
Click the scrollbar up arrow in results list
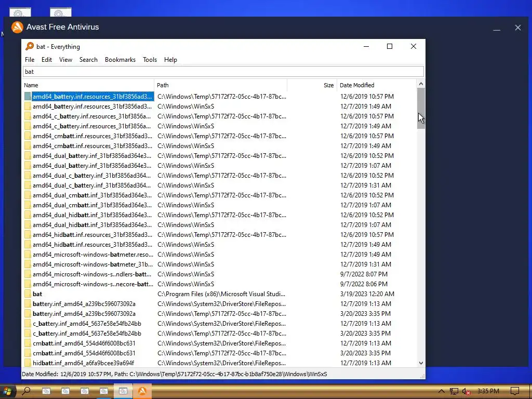(421, 84)
